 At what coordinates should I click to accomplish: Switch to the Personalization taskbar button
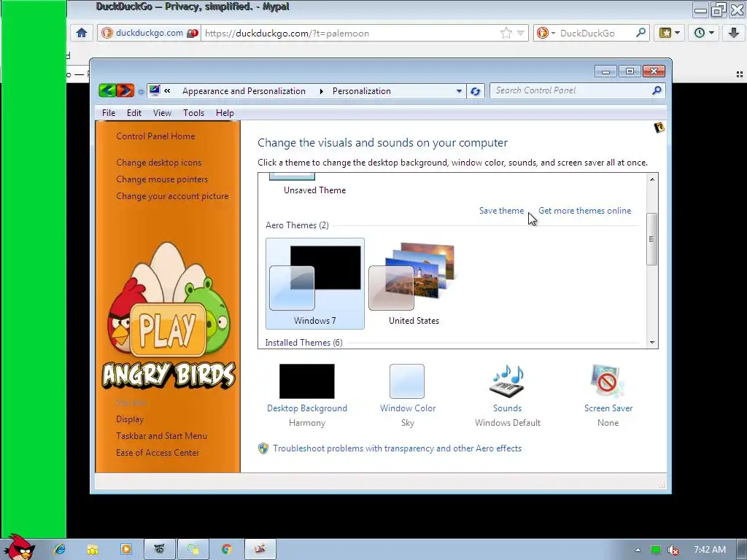260,549
